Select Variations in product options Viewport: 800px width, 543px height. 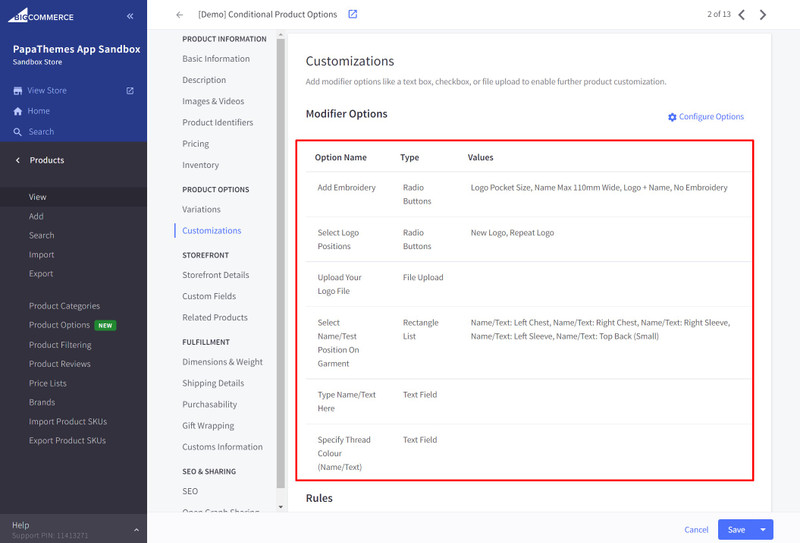[201, 209]
